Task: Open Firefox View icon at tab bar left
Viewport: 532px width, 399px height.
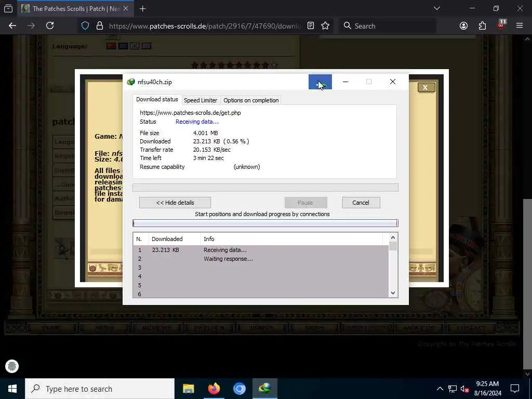Action: (8, 8)
